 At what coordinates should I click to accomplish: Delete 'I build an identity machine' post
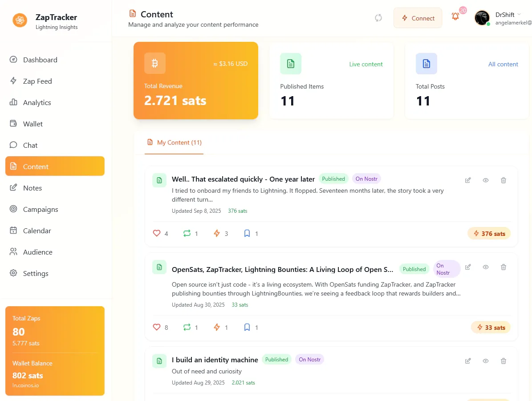click(504, 361)
